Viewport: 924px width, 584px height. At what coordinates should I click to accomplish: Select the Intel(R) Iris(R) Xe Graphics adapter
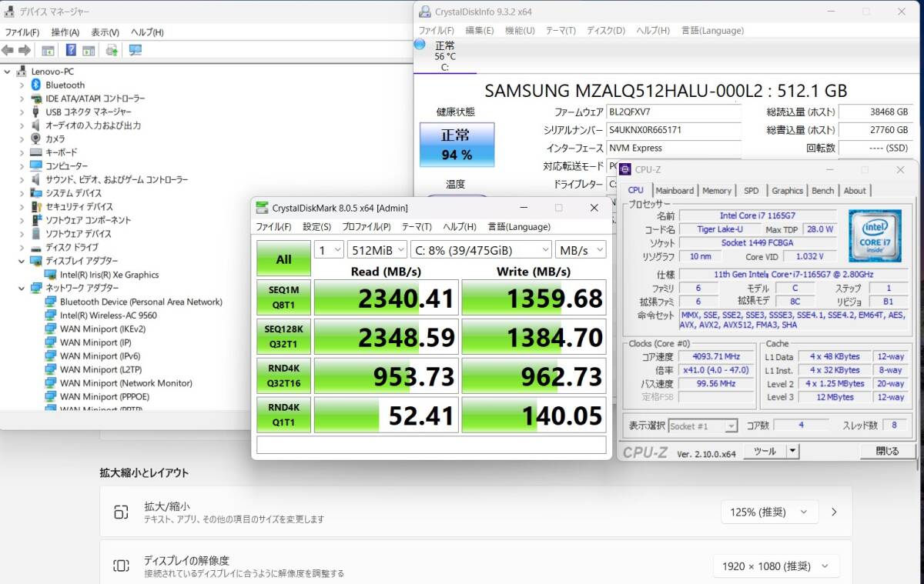[x=109, y=275]
